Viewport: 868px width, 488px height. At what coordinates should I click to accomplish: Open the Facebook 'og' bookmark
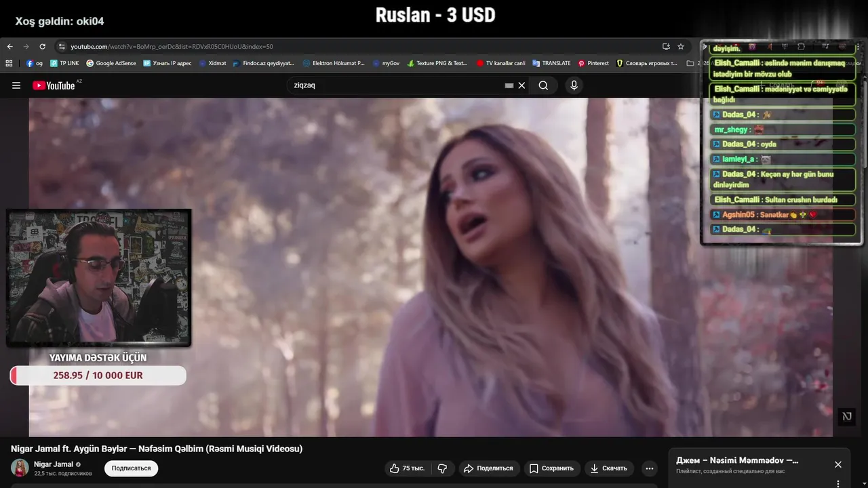pos(35,63)
